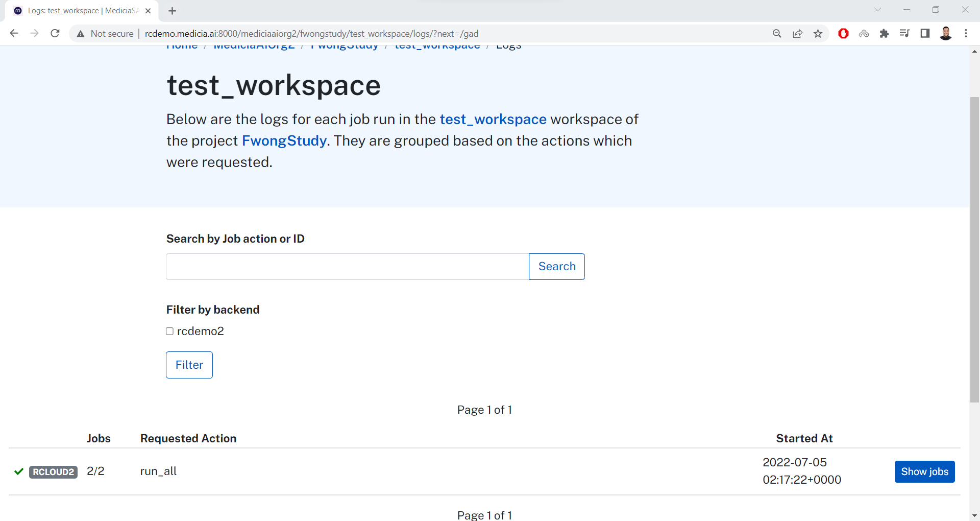Click Show jobs for run_all

click(x=924, y=471)
